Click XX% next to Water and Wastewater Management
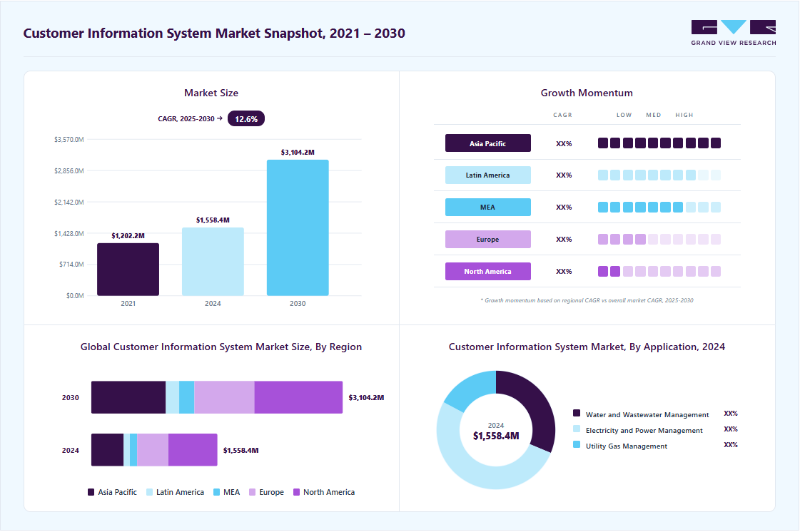The height and width of the screenshot is (532, 800). click(x=731, y=413)
